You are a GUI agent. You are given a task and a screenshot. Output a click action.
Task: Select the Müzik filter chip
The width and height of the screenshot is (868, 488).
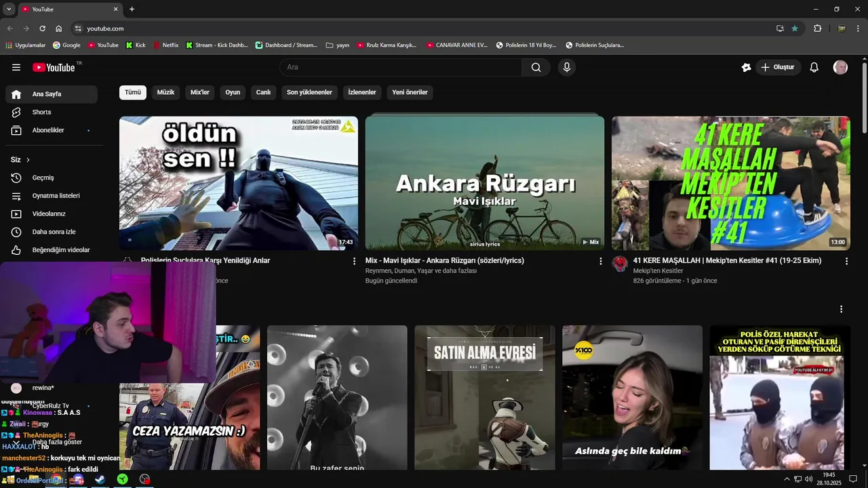pyautogui.click(x=165, y=92)
